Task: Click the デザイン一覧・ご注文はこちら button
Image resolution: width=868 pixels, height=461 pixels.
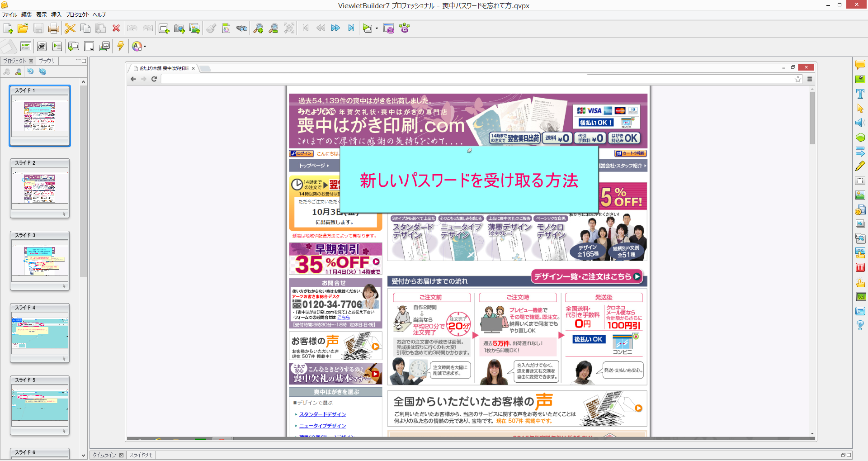Action: point(587,276)
